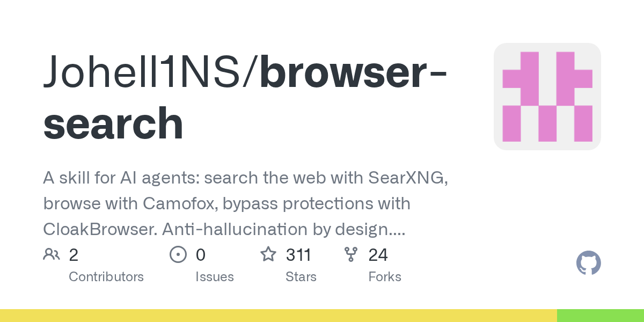Click the 2 contributors count
The image size is (644, 322).
click(x=74, y=255)
